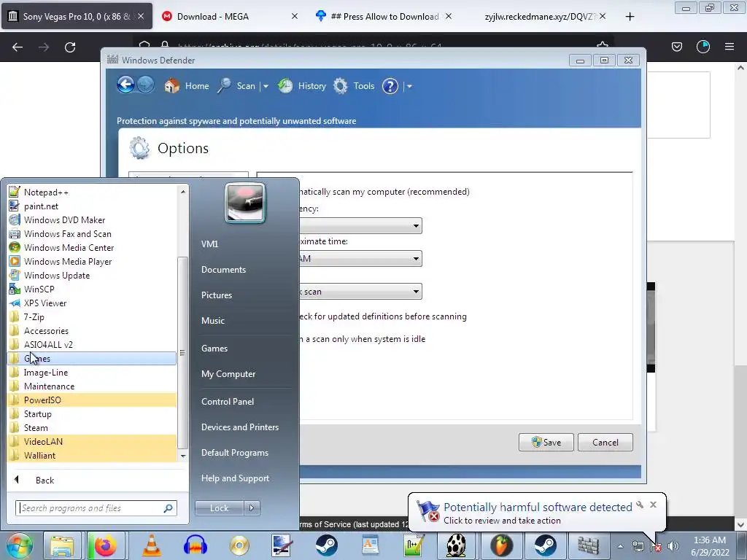The width and height of the screenshot is (747, 560).
Task: Switch to Press Allow to Download tab
Action: [384, 16]
